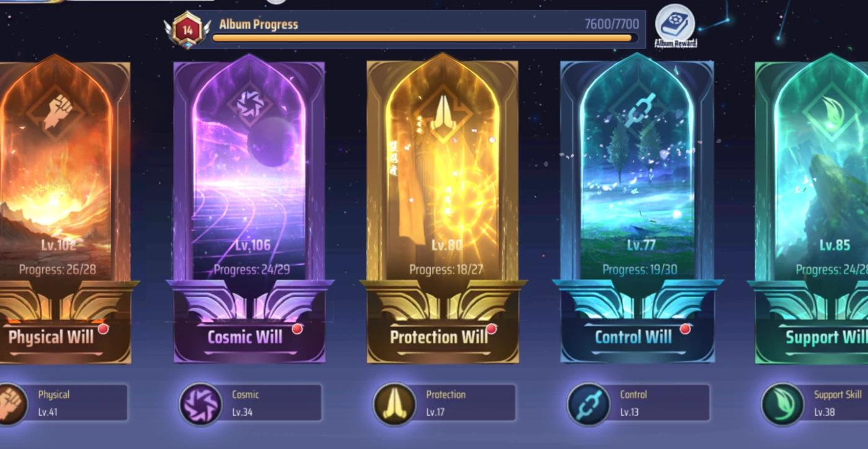Open the Album Reward book icon
This screenshot has height=449, width=868.
pyautogui.click(x=675, y=25)
